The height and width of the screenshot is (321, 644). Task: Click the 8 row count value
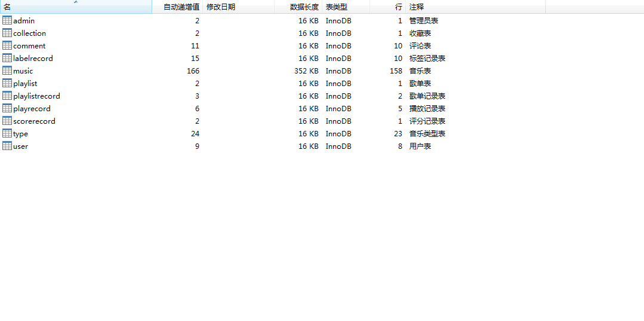point(400,146)
